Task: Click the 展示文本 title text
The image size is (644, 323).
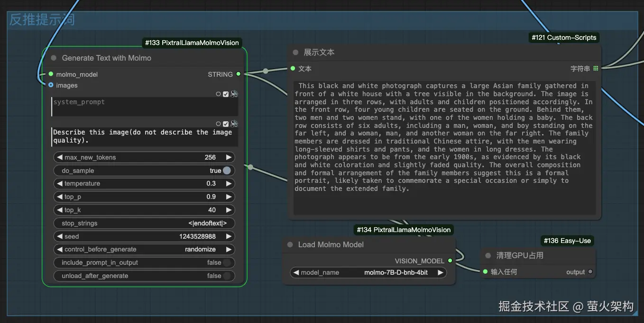Action: click(319, 52)
